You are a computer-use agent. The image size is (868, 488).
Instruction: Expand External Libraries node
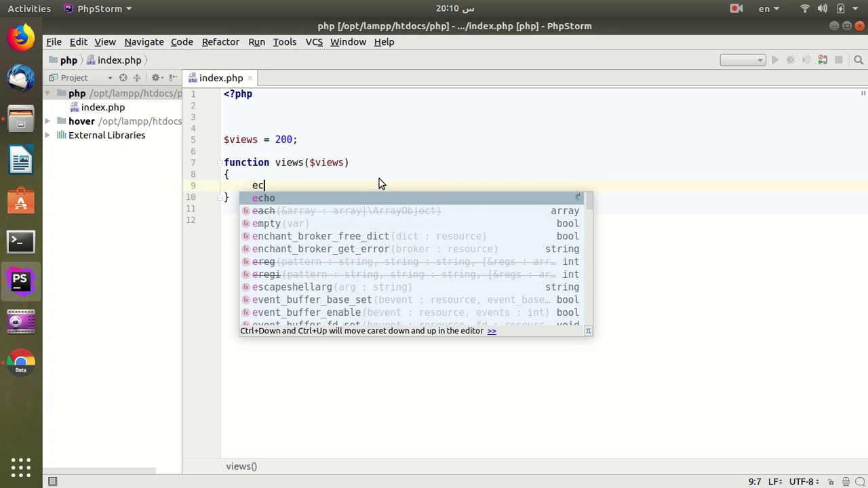[47, 135]
